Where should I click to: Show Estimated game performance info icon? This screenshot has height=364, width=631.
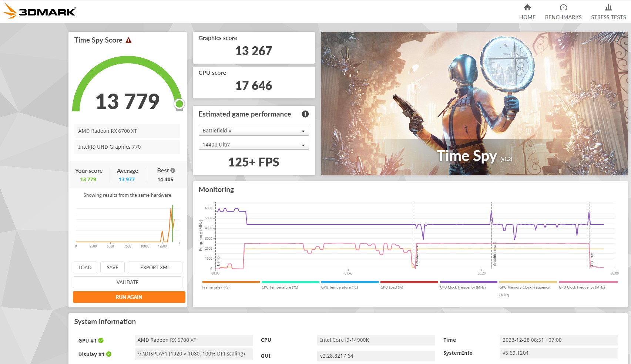click(x=305, y=114)
